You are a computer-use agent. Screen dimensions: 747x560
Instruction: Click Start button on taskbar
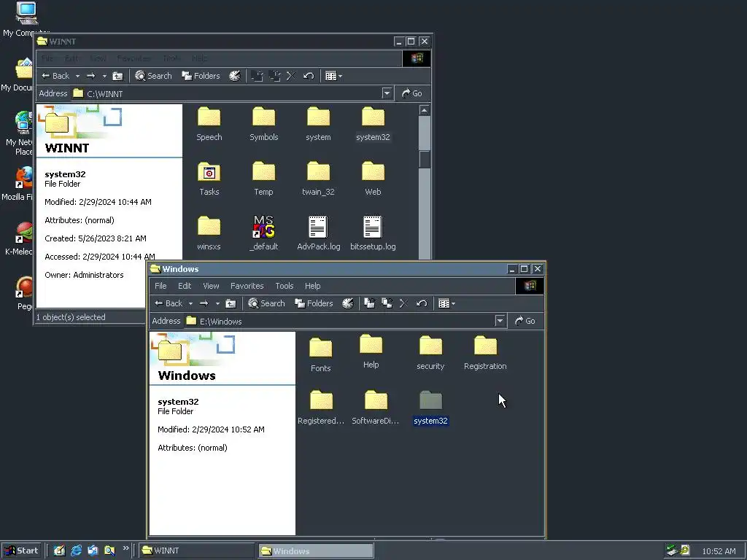(21, 551)
